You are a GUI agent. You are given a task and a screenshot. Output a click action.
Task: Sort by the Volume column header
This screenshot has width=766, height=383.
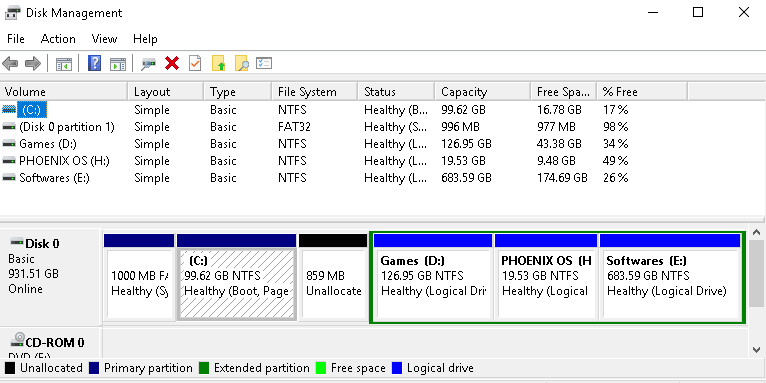(64, 91)
